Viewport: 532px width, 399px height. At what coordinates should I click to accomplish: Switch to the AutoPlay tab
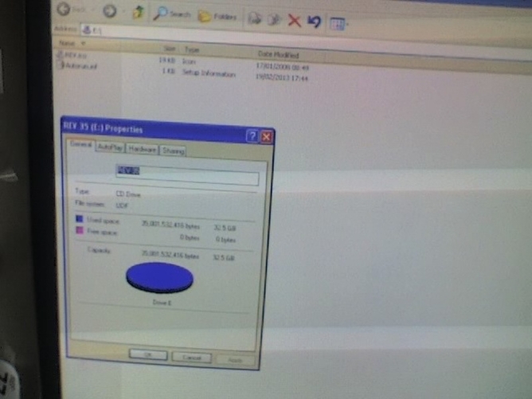pos(110,147)
